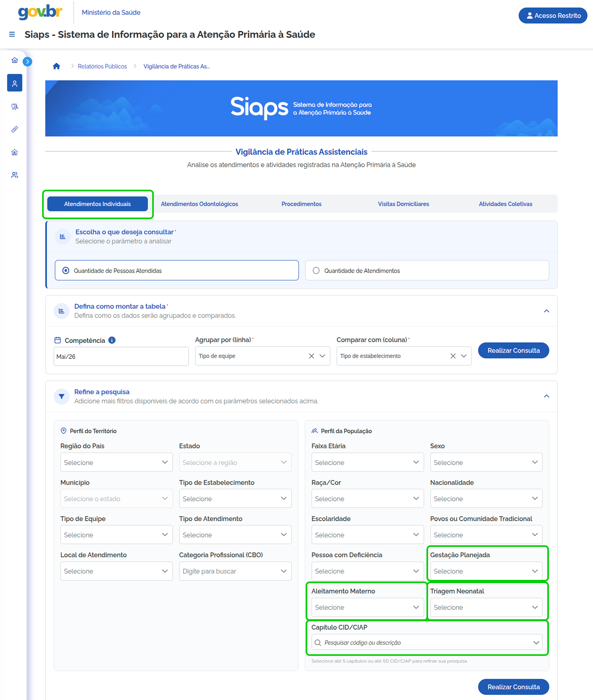
Task: Collapse the Defina como montar a tabela section
Action: (x=547, y=311)
